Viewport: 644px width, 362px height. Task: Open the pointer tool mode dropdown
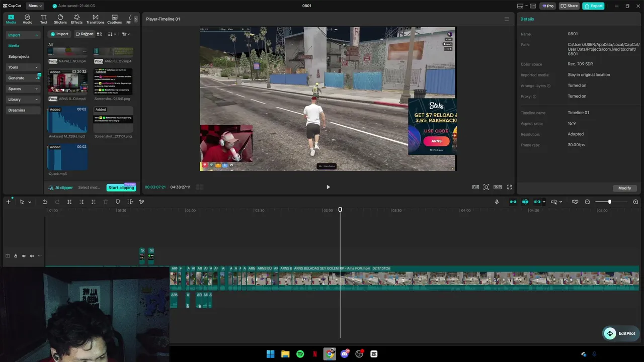(x=30, y=202)
